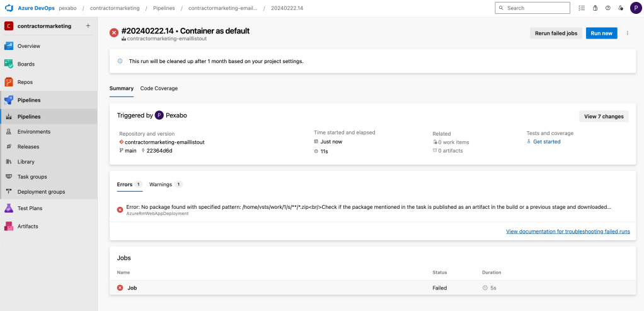Open Releases icon in sidebar
The height and width of the screenshot is (311, 644).
pyautogui.click(x=9, y=146)
